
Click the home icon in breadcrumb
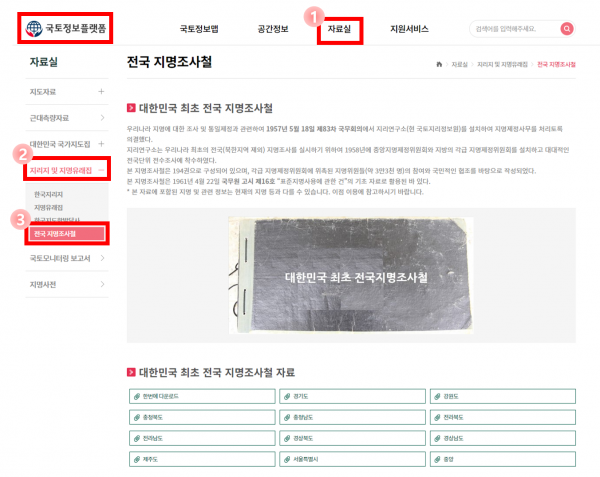(439, 64)
